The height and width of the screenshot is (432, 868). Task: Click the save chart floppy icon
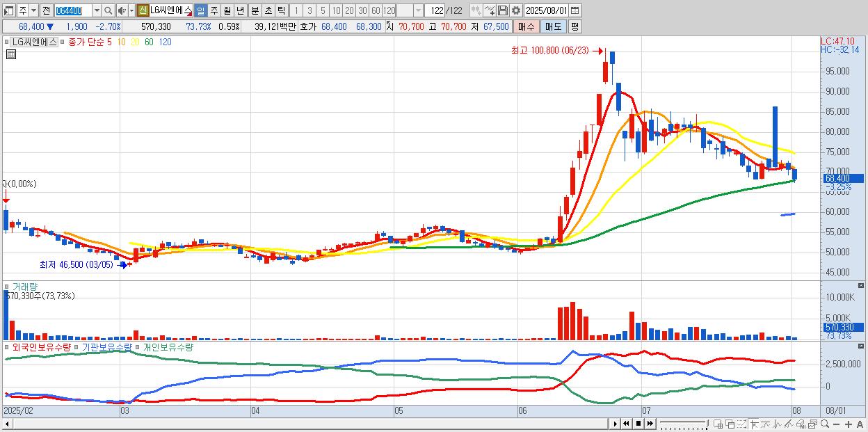point(503,10)
